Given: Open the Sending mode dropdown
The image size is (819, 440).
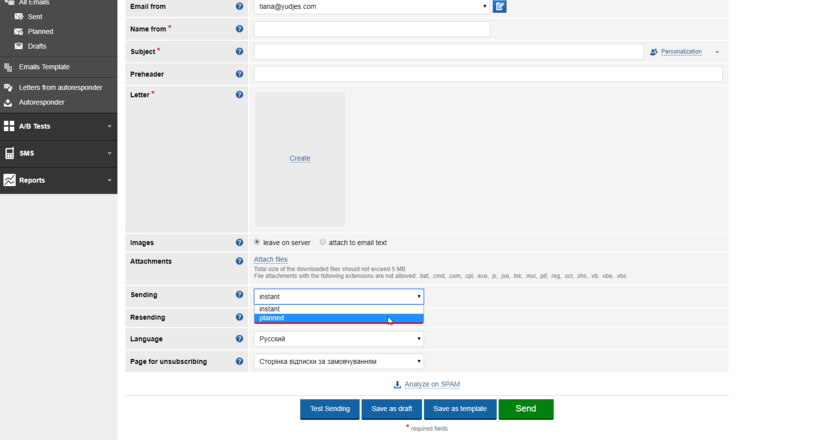Looking at the screenshot, I should 339,296.
